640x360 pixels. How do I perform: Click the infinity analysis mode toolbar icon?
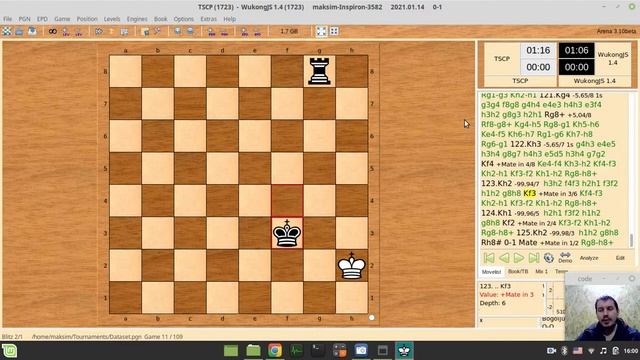point(53,31)
